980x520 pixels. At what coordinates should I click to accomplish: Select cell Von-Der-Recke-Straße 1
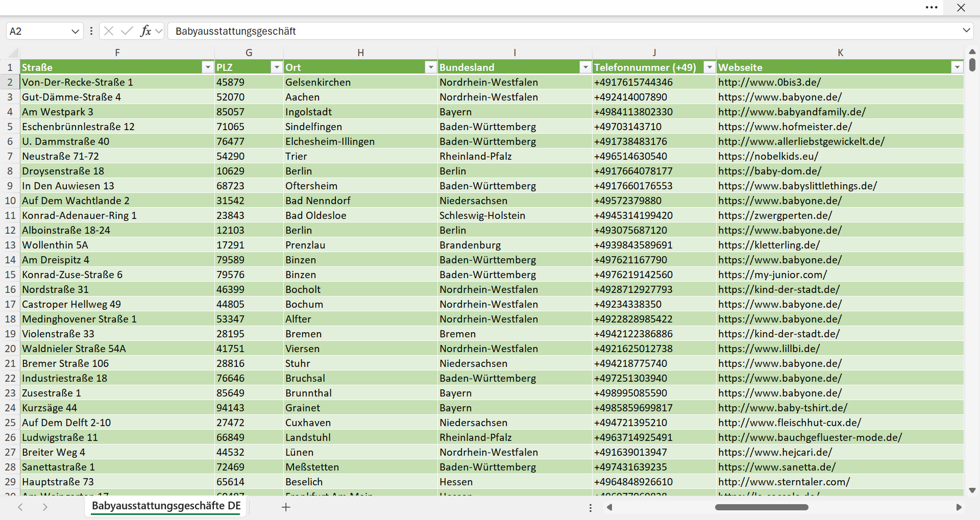[x=118, y=82]
